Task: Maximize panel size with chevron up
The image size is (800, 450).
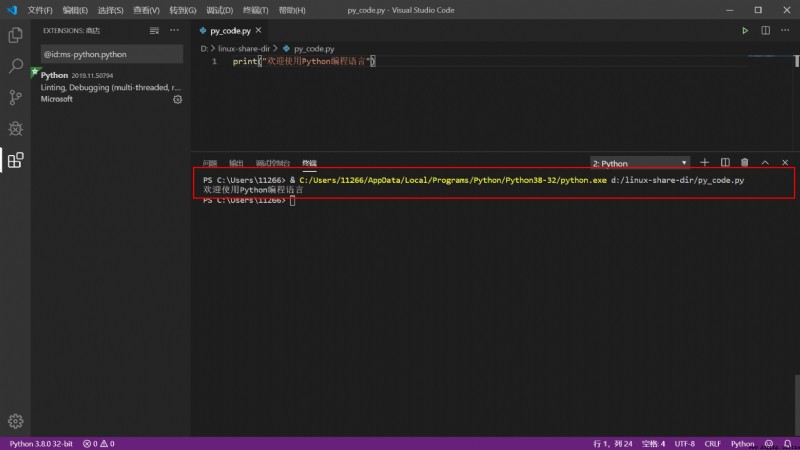Action: [765, 163]
